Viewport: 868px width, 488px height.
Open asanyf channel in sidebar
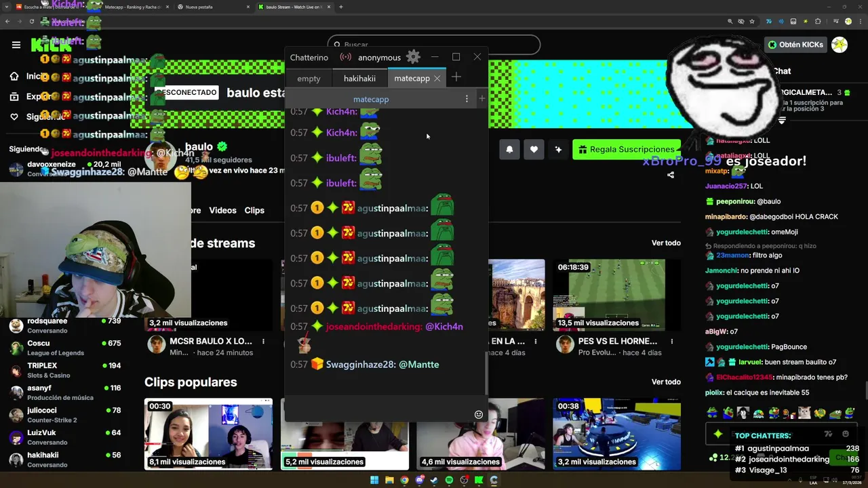(65, 392)
